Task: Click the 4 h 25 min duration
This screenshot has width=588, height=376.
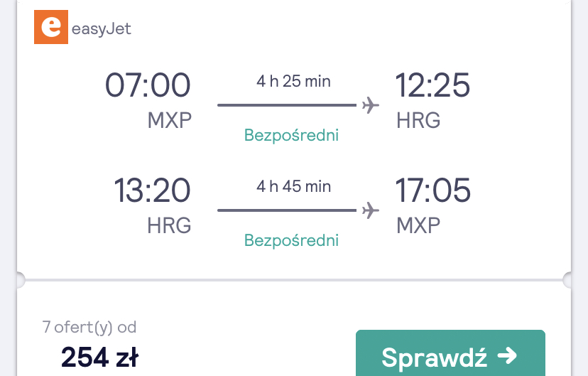Action: 293,81
